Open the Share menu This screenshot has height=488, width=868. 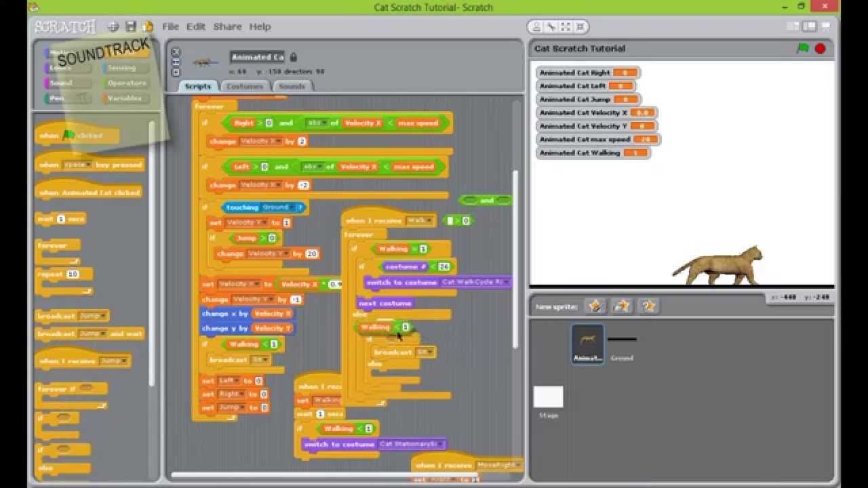point(227,26)
